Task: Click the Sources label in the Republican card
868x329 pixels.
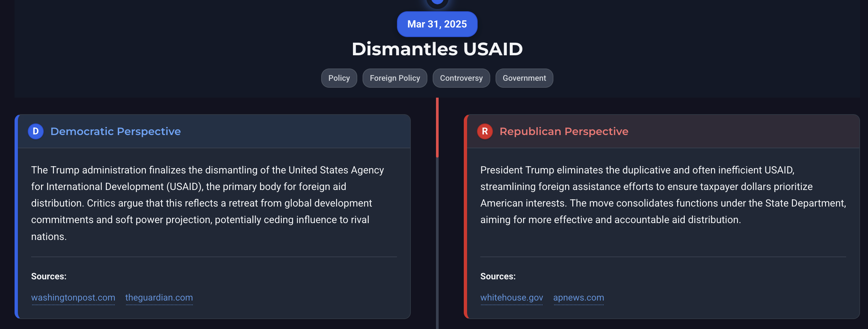Action: pos(498,276)
